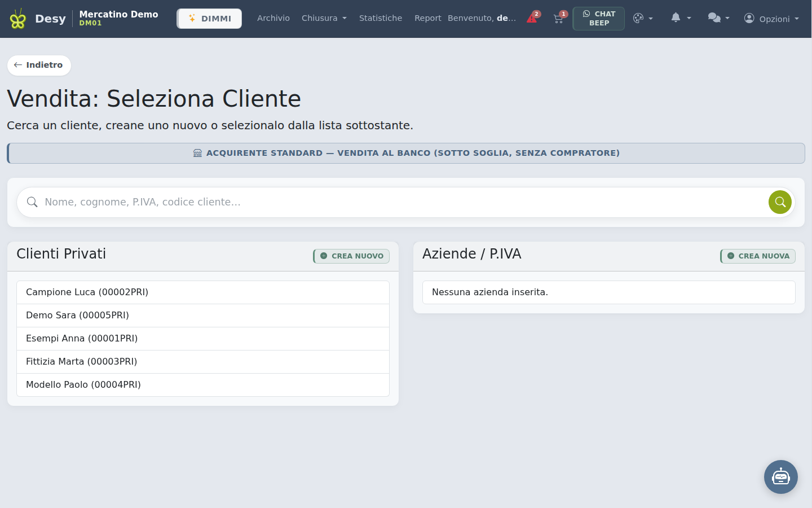Select the Acquirente Standard banner button
Image resolution: width=812 pixels, height=508 pixels.
406,153
